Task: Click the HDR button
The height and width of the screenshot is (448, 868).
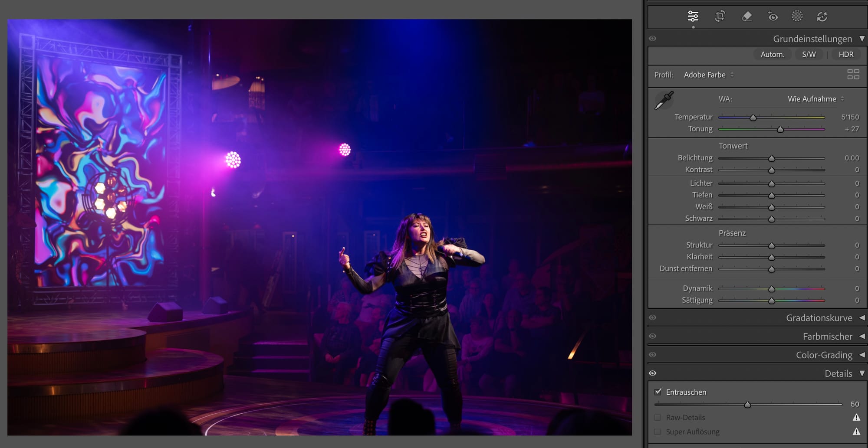Action: (x=846, y=54)
